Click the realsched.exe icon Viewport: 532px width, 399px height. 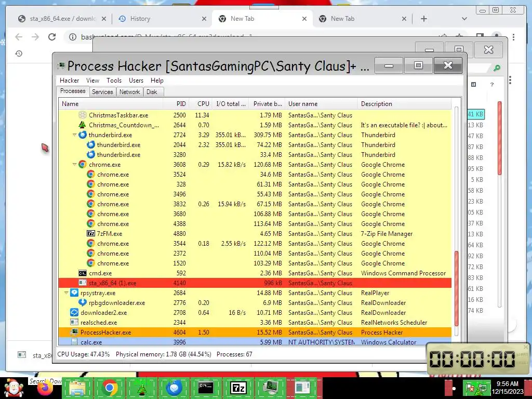[x=74, y=322]
